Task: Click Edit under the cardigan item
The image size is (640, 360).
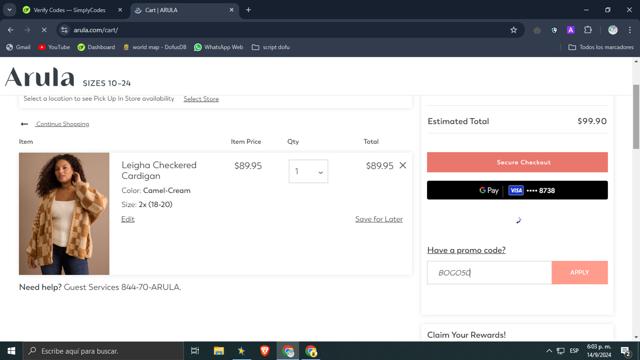Action: pos(128,219)
